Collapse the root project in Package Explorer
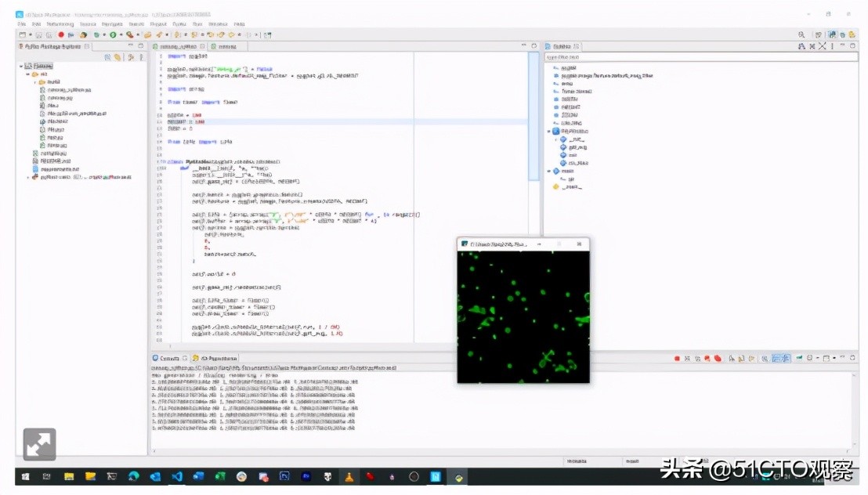868x495 pixels. pyautogui.click(x=21, y=66)
